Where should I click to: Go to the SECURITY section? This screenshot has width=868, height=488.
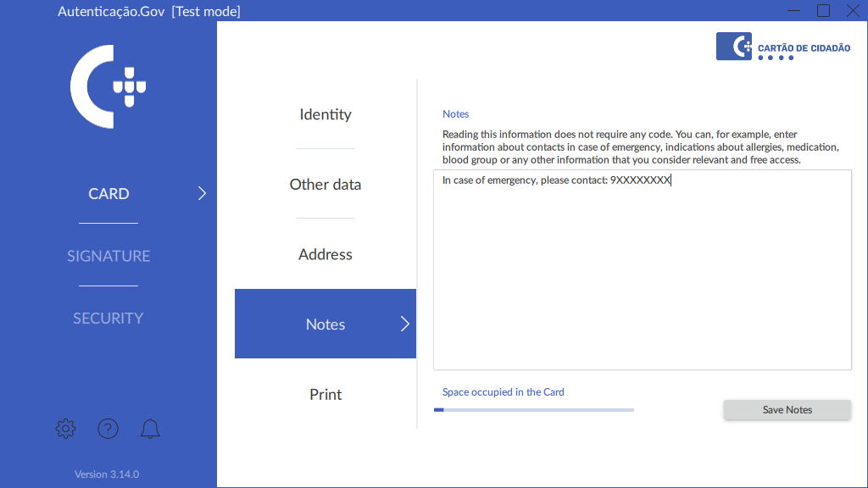[x=108, y=319]
